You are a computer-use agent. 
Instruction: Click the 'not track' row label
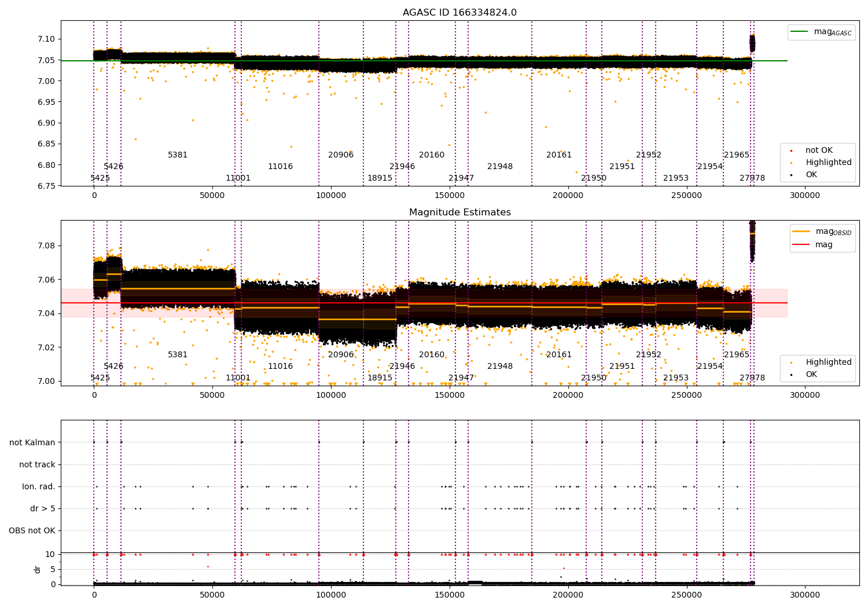click(37, 464)
